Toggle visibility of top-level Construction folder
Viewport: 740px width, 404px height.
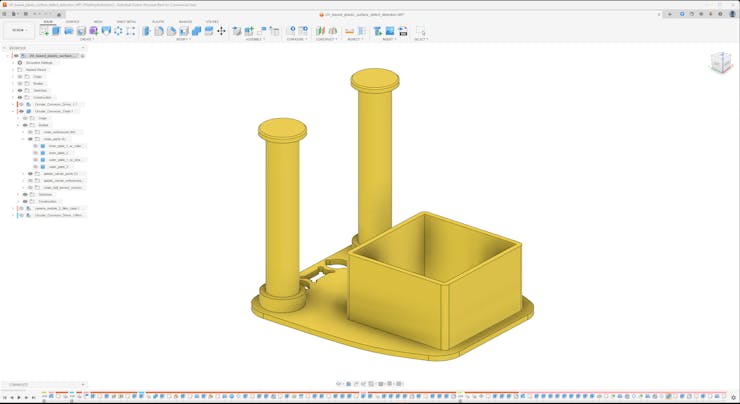tap(20, 98)
